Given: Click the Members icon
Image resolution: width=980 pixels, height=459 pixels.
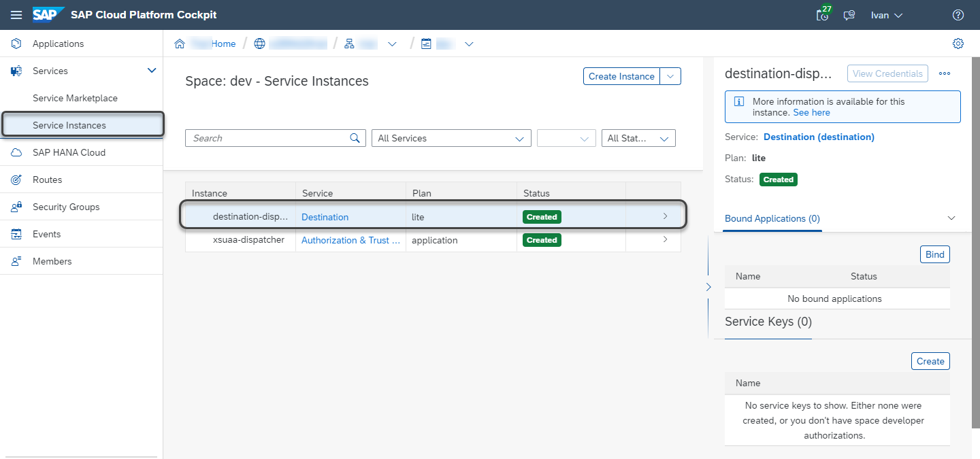Looking at the screenshot, I should coord(16,261).
